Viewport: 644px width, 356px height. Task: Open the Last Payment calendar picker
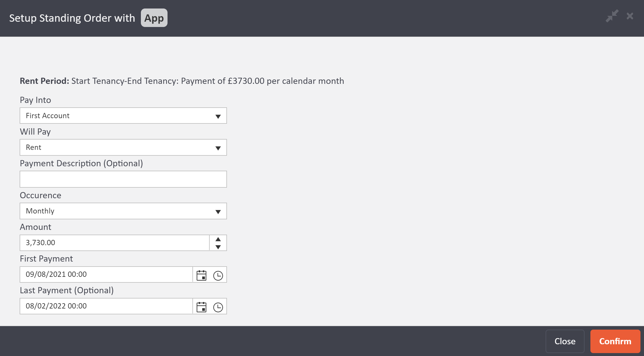201,307
